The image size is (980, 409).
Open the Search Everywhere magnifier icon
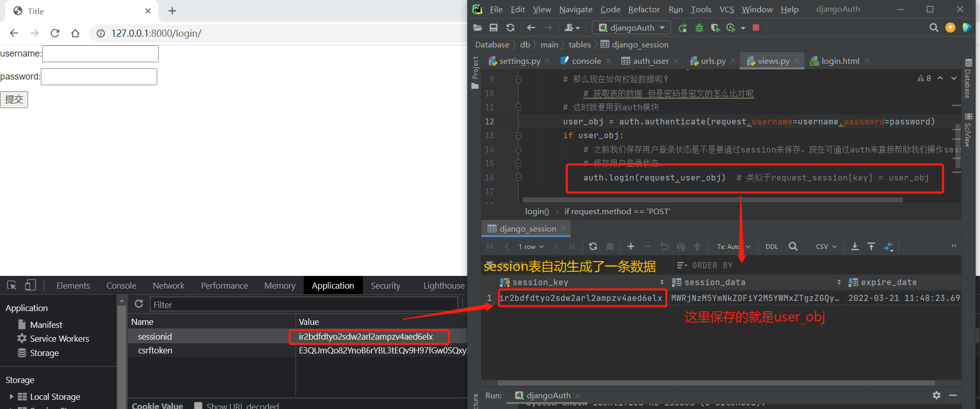click(x=934, y=28)
